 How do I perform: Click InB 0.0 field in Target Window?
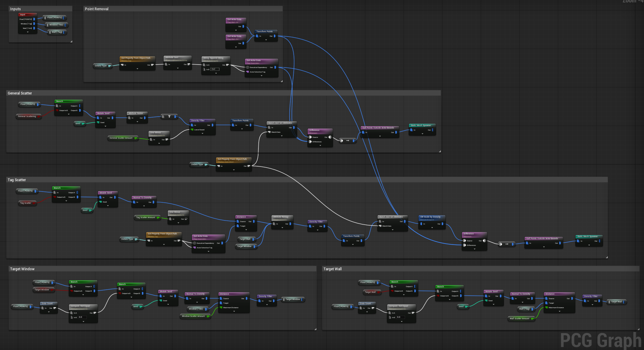tap(82, 317)
